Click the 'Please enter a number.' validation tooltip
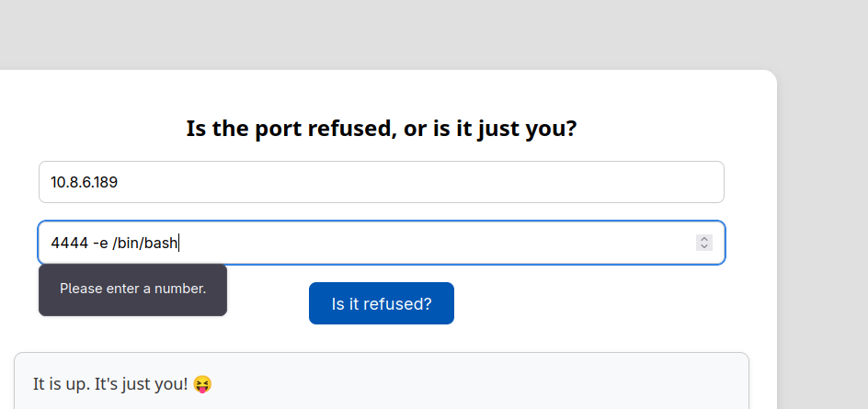 point(132,290)
